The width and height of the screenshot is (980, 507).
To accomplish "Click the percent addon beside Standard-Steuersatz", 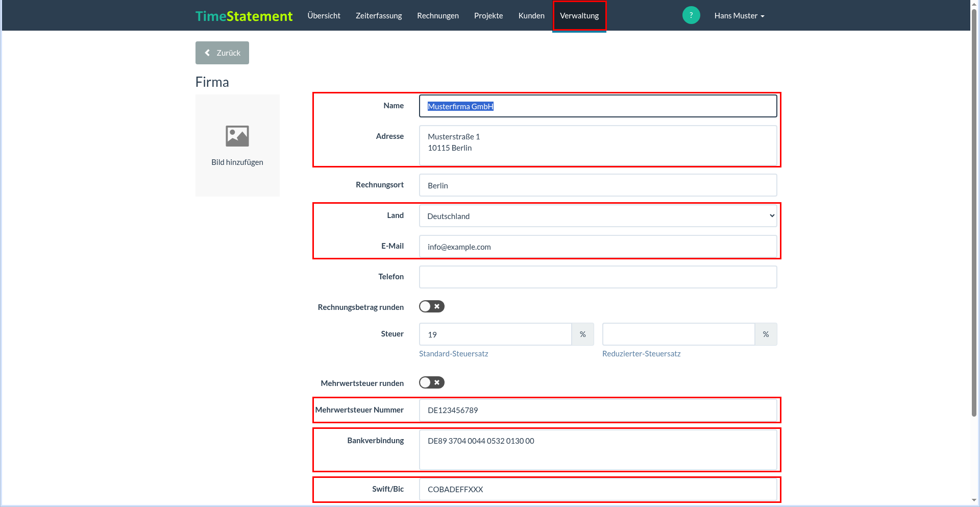I will pyautogui.click(x=583, y=334).
